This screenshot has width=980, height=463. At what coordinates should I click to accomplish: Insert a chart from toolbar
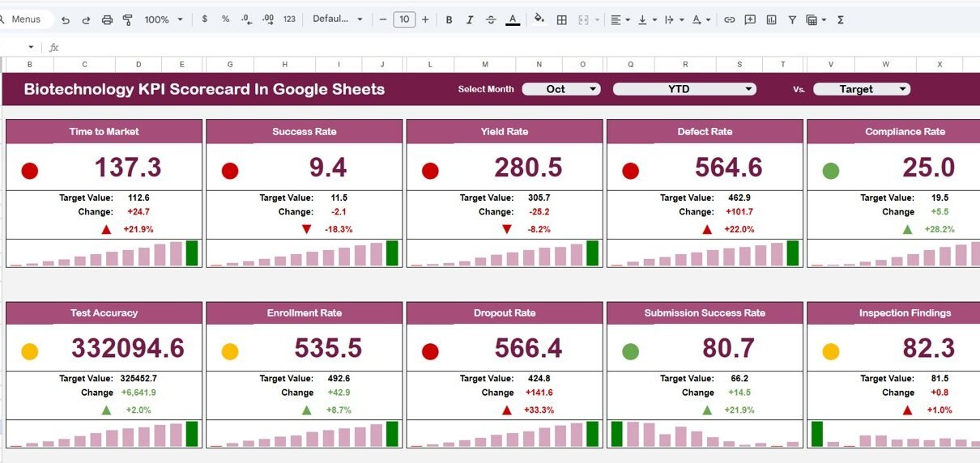[771, 19]
